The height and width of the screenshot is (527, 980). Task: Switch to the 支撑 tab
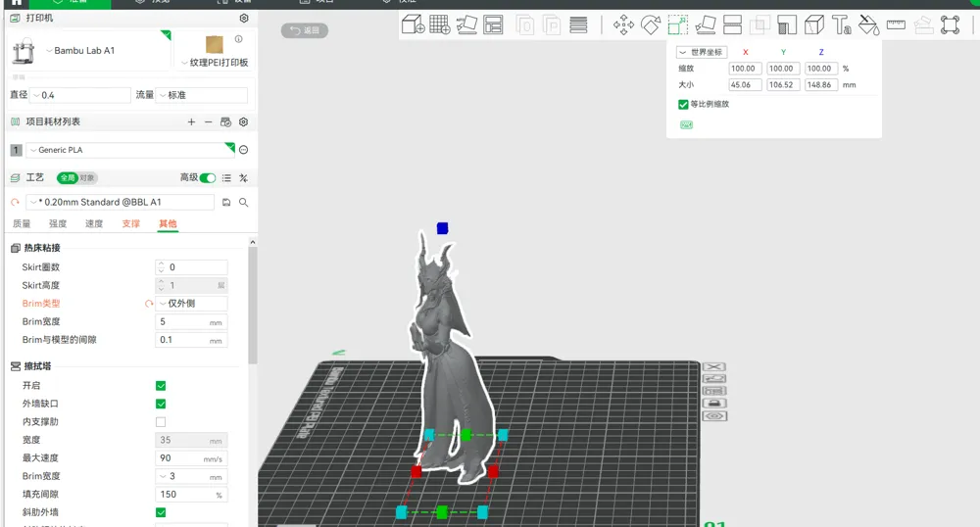click(x=131, y=223)
